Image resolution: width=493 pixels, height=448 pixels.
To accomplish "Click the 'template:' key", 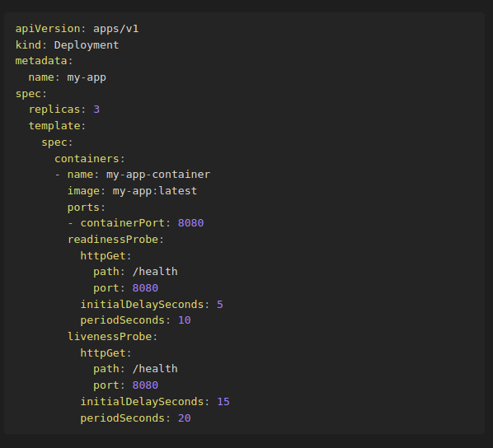I will tap(57, 126).
